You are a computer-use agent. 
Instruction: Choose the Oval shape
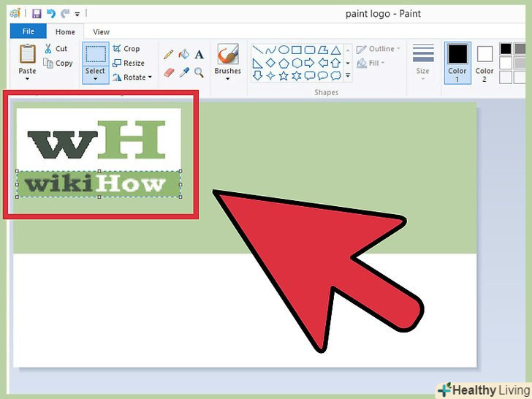(284, 50)
